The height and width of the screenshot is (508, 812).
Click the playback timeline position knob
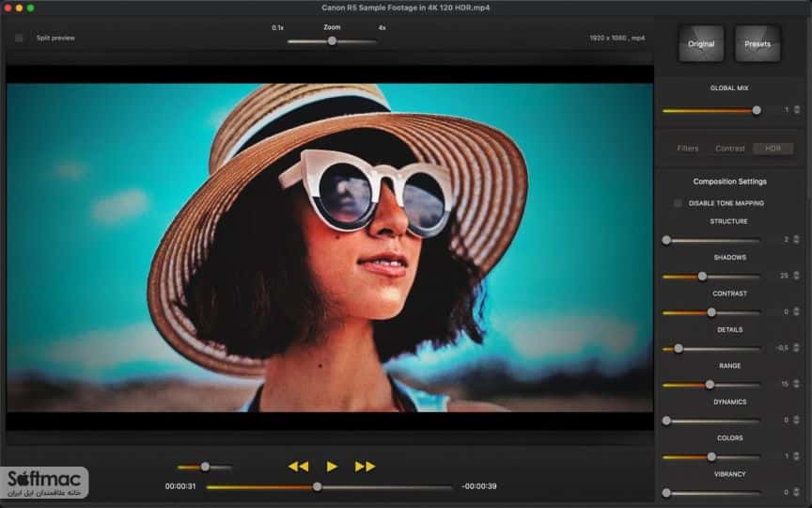[317, 486]
